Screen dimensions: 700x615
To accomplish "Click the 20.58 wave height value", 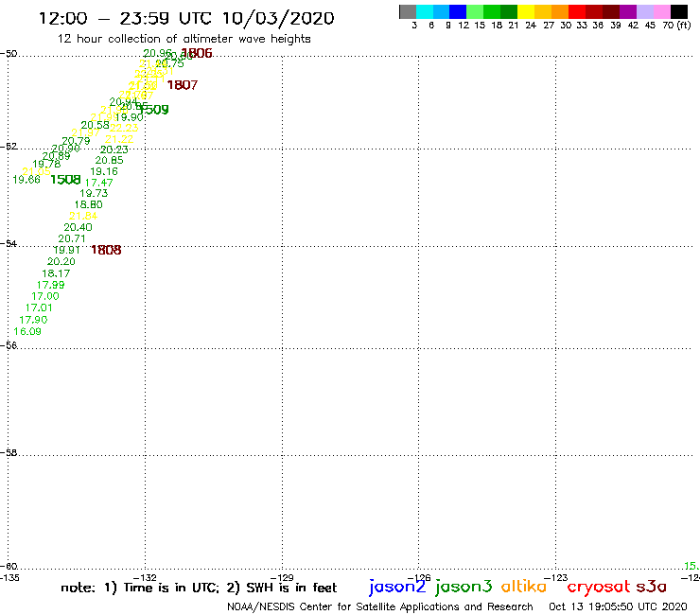I will coord(96,126).
